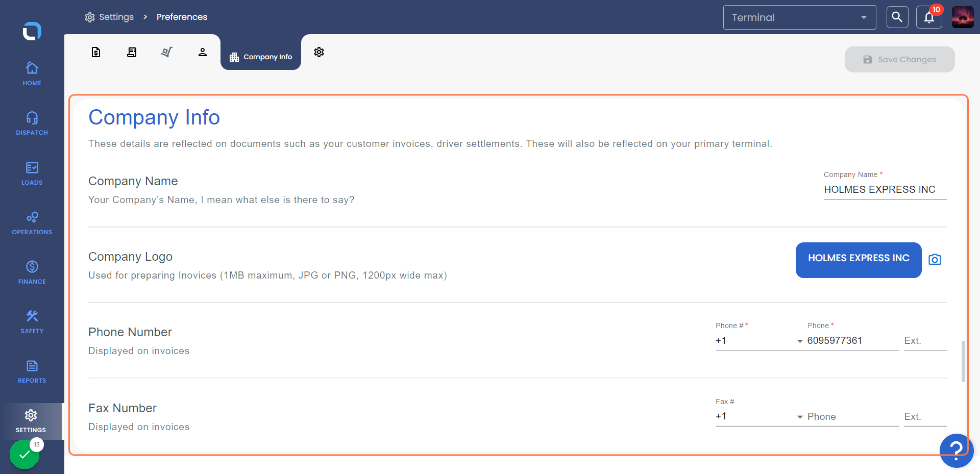The width and height of the screenshot is (980, 474).
Task: Open fax country code dropdown
Action: (759, 416)
